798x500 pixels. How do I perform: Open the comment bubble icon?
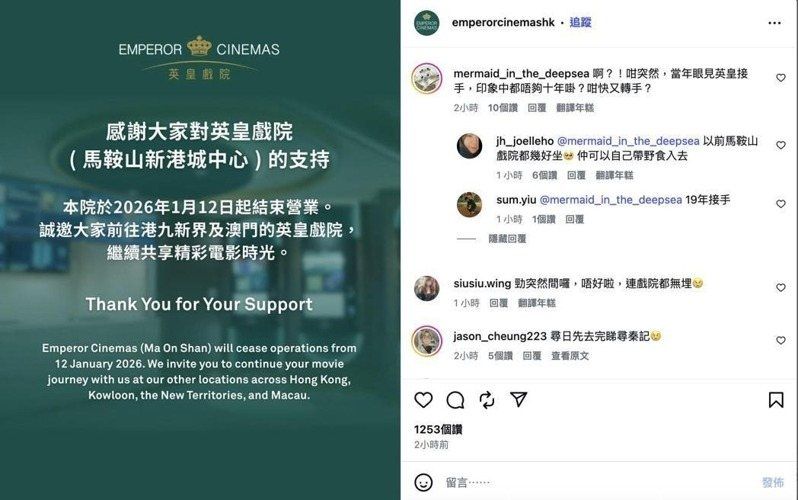455,400
